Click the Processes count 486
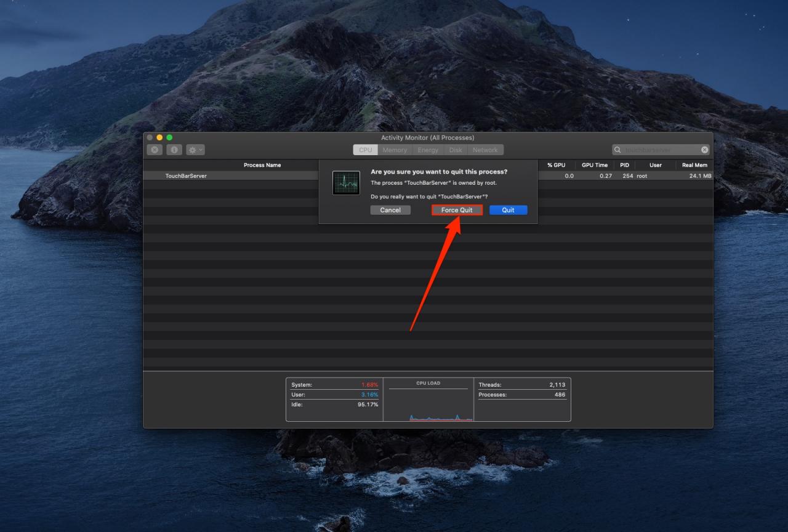Image resolution: width=788 pixels, height=532 pixels. click(x=560, y=395)
